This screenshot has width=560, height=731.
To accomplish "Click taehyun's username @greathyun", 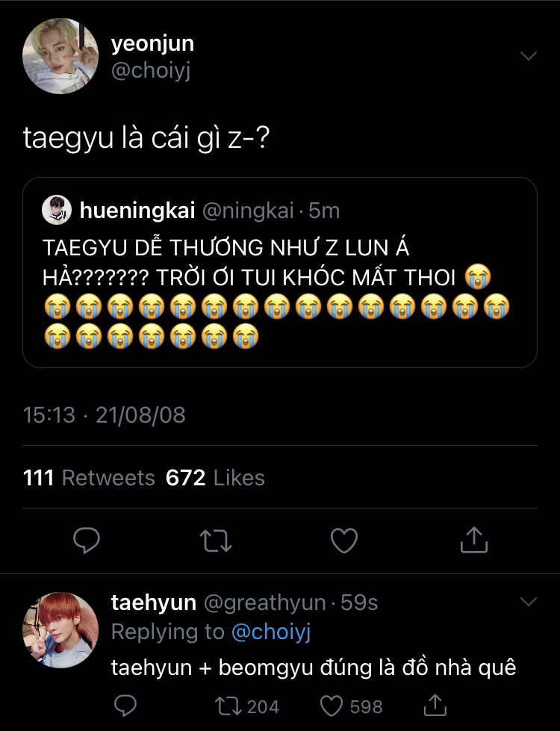I will [x=264, y=603].
